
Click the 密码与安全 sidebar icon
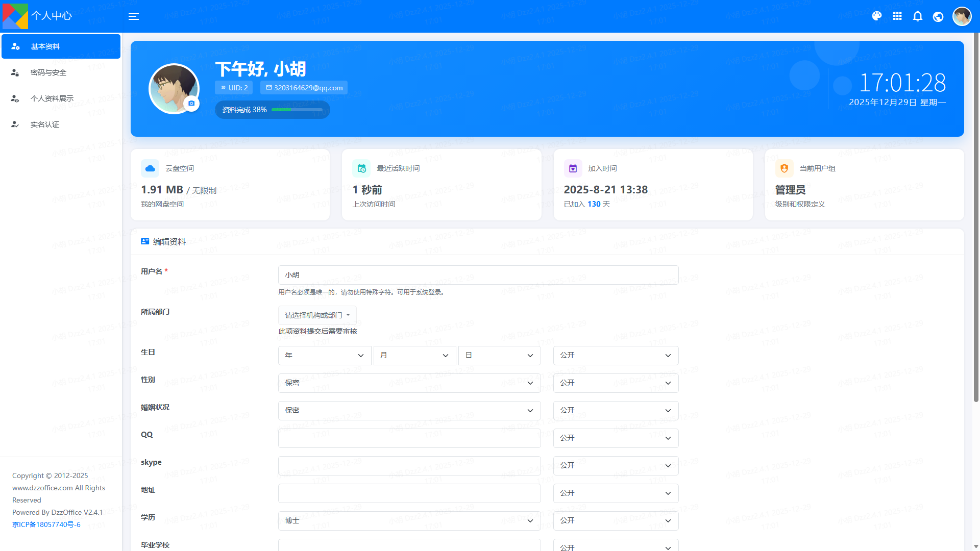tap(15, 72)
